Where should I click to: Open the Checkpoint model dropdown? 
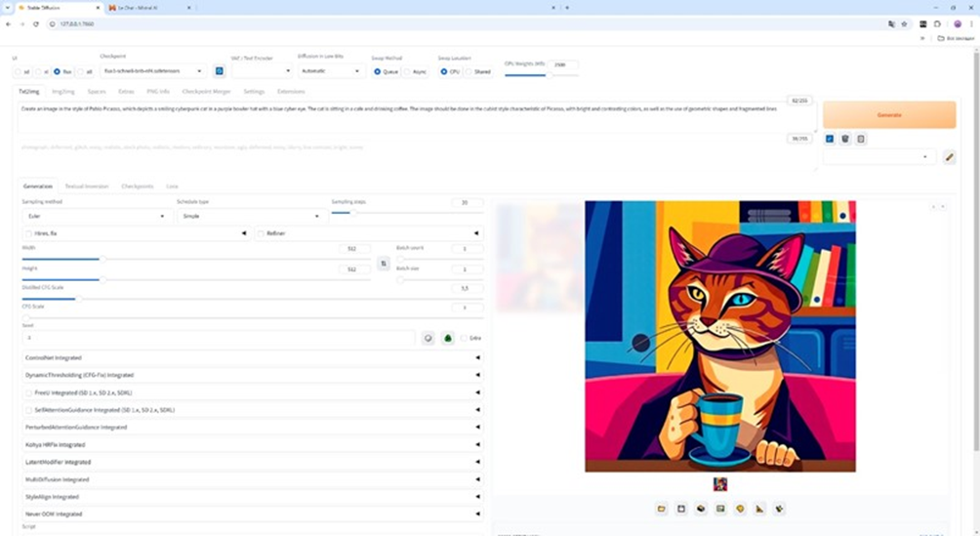click(153, 71)
